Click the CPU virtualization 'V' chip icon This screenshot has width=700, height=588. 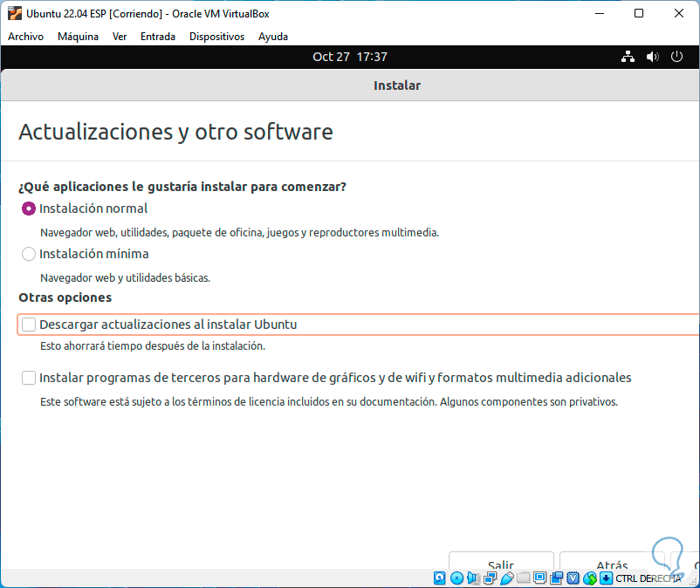tap(573, 578)
